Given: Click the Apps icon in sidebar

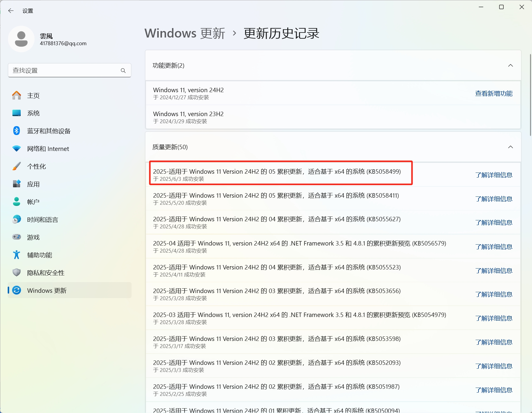Looking at the screenshot, I should 17,184.
